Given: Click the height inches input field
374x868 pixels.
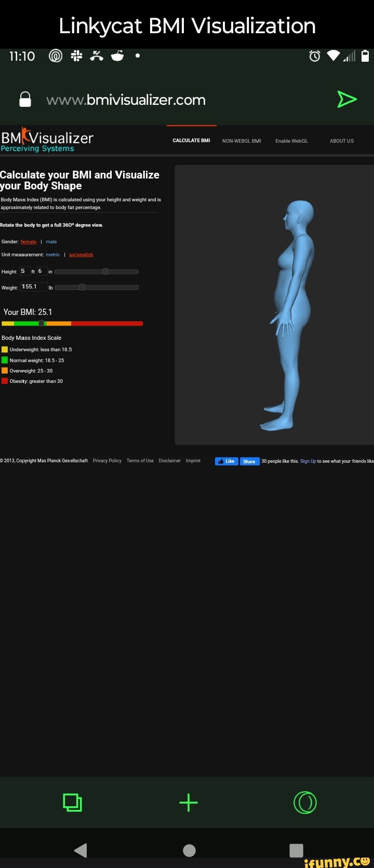Looking at the screenshot, I should (42, 271).
